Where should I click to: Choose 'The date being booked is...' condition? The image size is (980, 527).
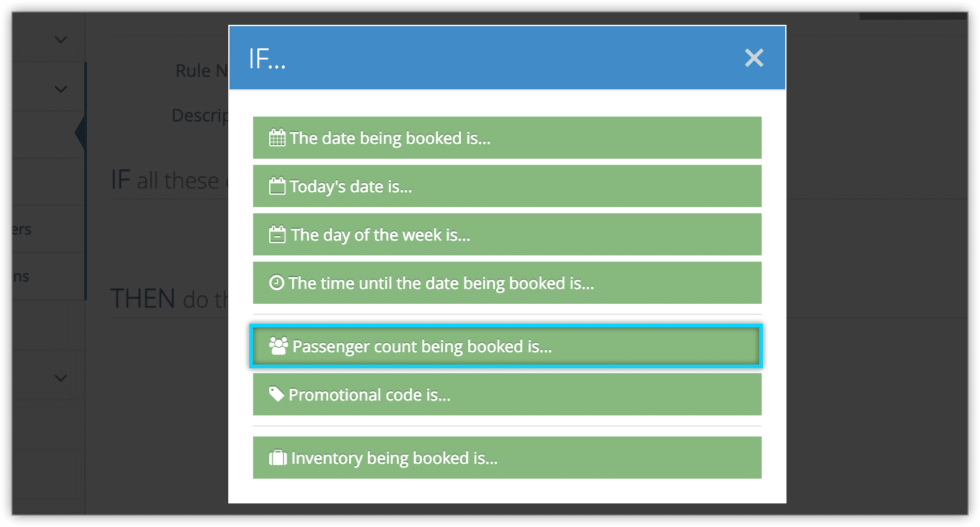(507, 138)
